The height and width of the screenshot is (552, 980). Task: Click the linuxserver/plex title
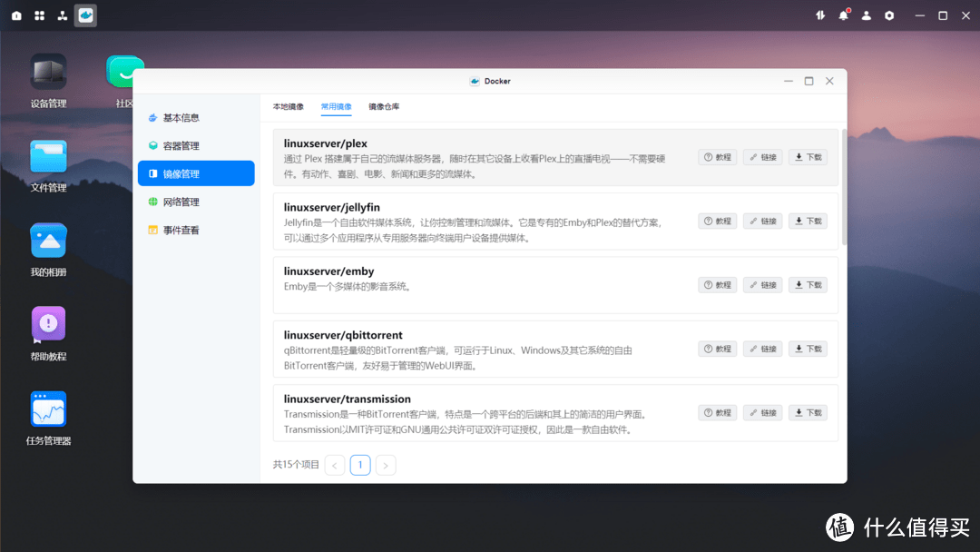pos(326,143)
